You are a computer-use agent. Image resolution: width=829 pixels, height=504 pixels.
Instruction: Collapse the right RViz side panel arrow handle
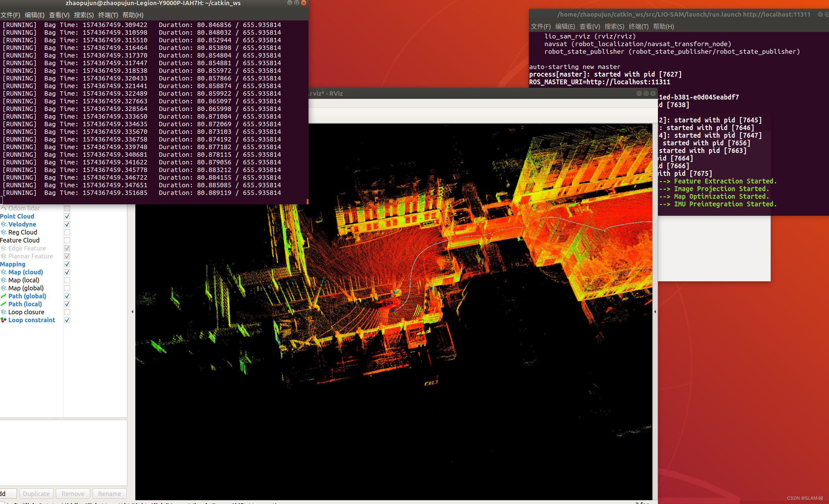[655, 312]
